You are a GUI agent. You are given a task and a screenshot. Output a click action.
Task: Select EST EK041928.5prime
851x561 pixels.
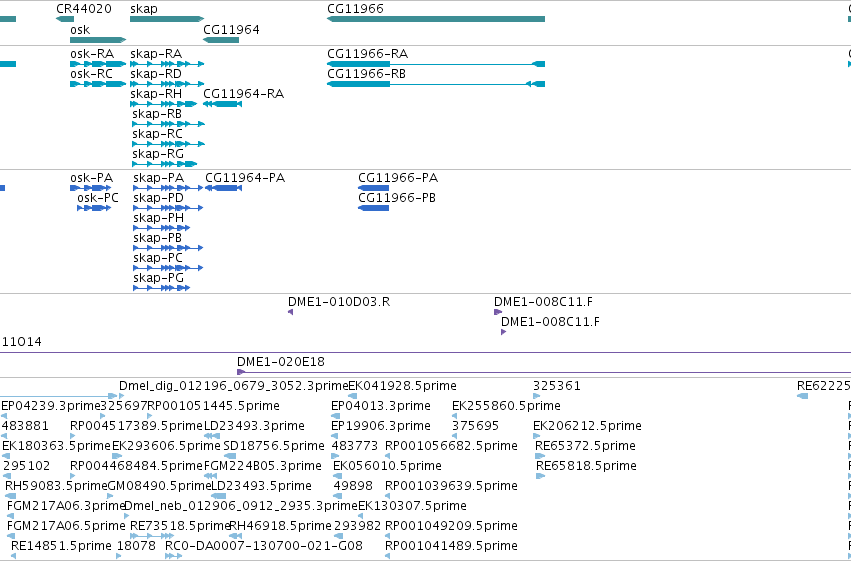(353, 397)
